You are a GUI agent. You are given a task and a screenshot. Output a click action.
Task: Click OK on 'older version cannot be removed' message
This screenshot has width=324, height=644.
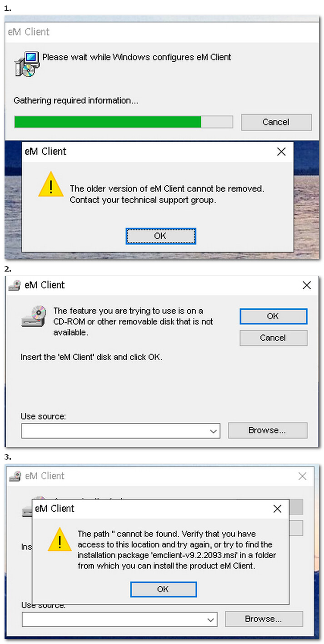160,236
